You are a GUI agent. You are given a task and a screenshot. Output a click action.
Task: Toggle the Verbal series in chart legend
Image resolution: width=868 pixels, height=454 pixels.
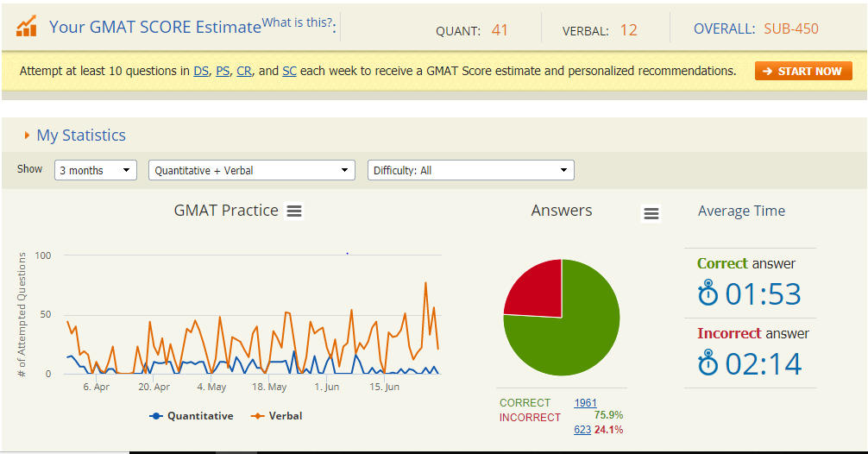click(277, 416)
